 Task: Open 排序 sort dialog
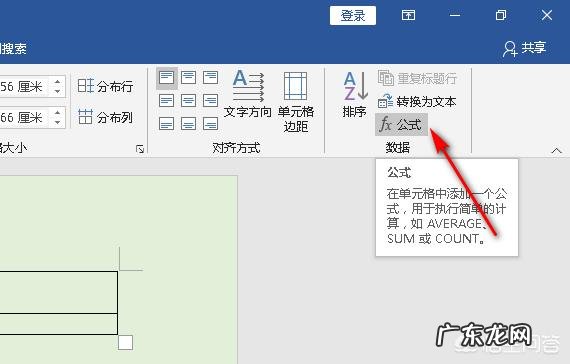354,95
